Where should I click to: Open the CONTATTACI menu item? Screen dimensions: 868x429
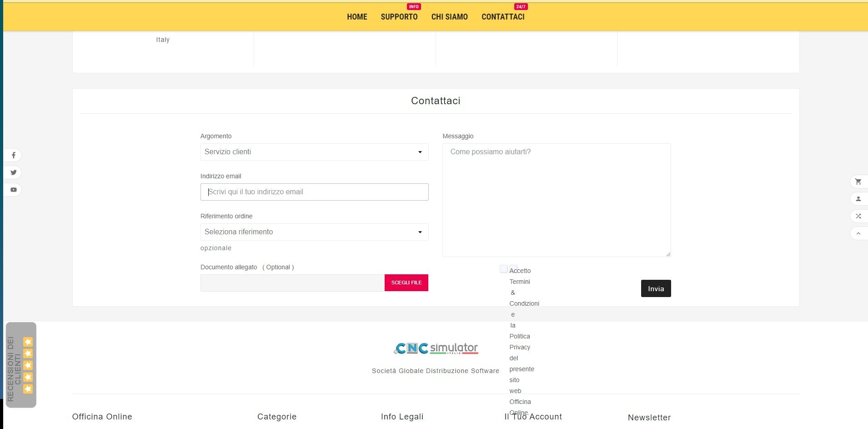[503, 17]
